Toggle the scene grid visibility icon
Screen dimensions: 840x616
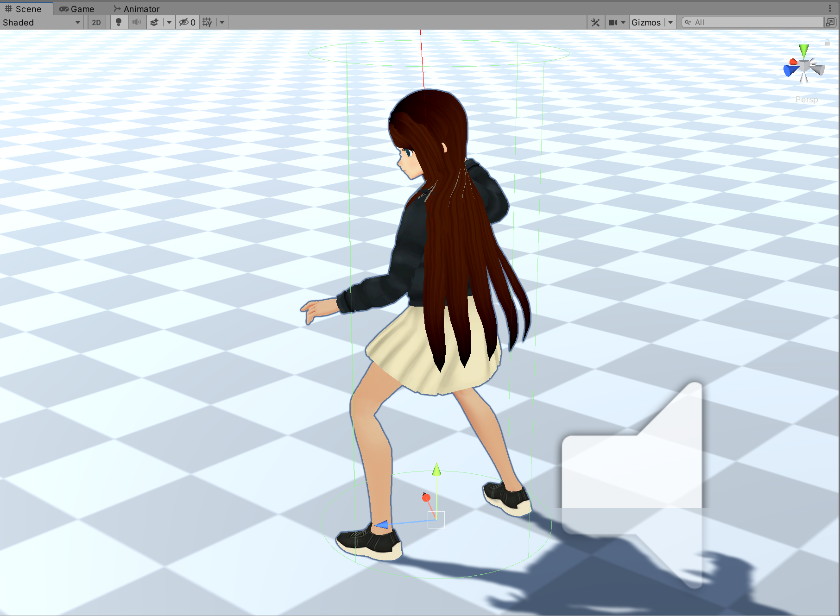207,22
